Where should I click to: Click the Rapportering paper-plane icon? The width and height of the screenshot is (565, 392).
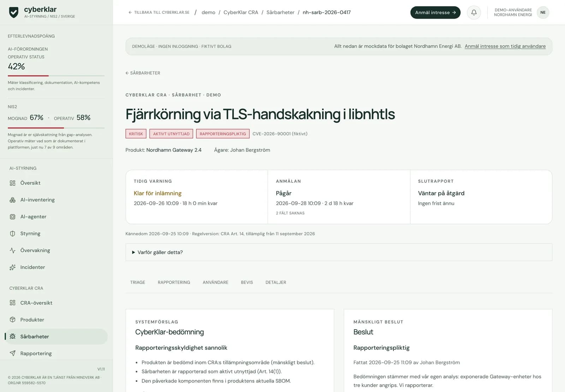13,353
